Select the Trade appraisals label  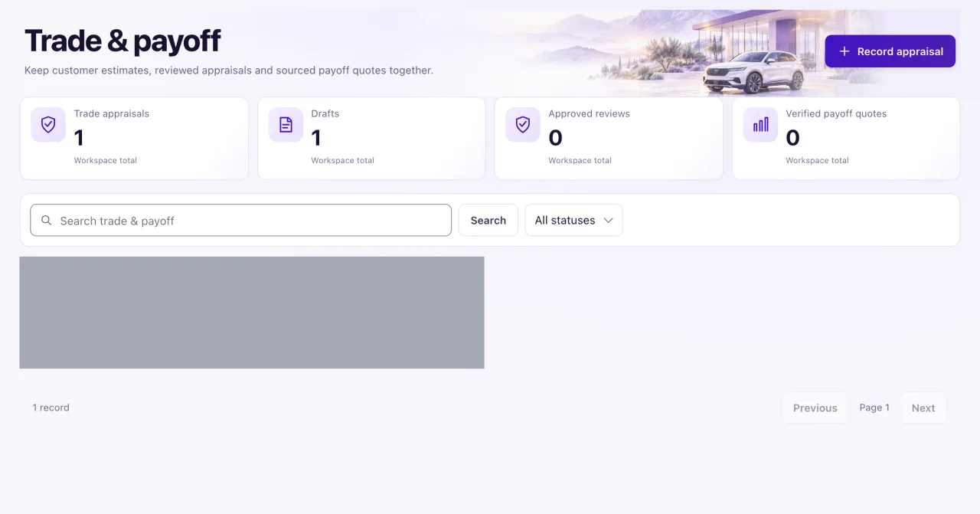(112, 113)
